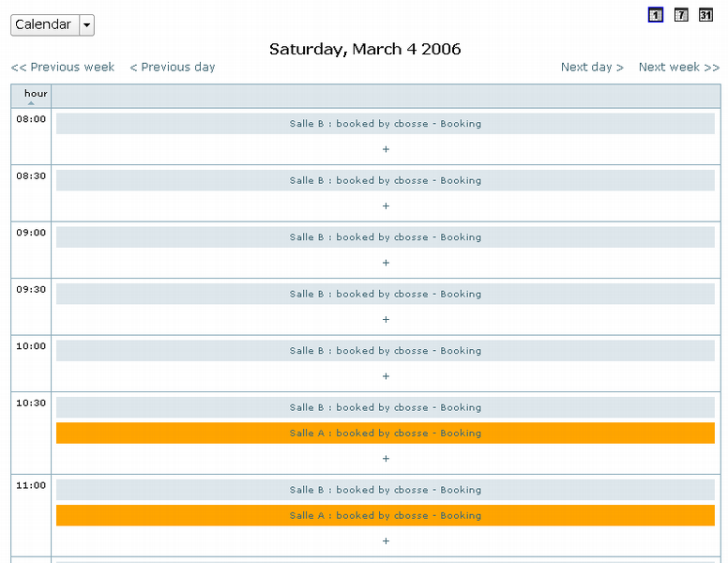Viewport: 728px width, 563px height.
Task: Add booking at 10:00 plus sign
Action: 386,376
